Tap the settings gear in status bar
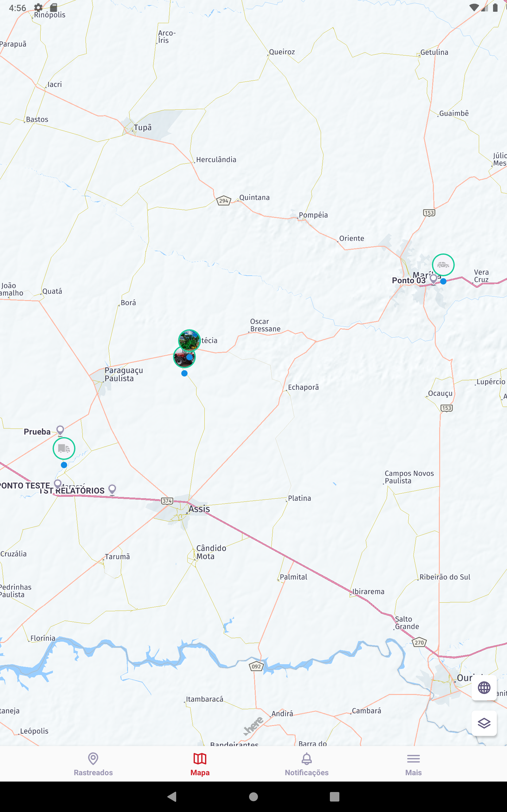This screenshot has width=507, height=812. [38, 8]
